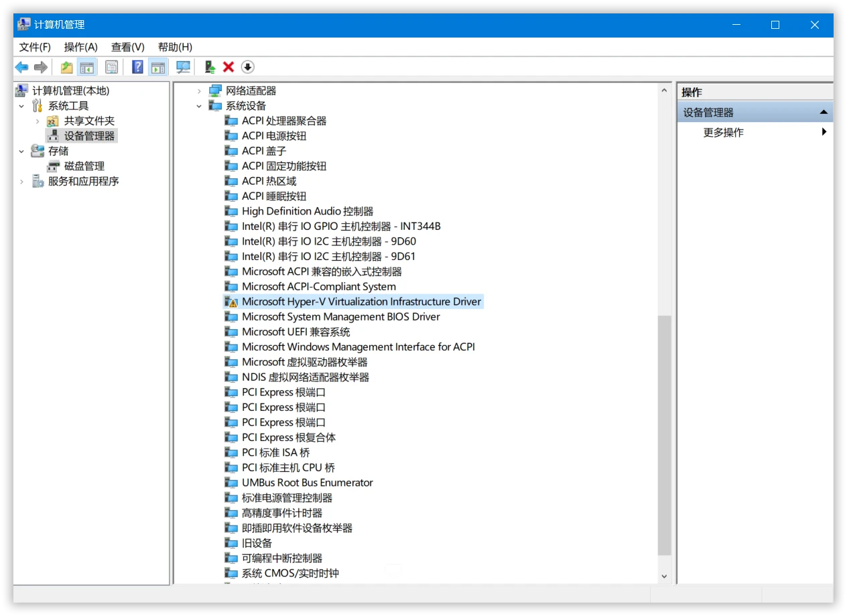Click the forward navigation arrow in toolbar
847x616 pixels.
[39, 66]
